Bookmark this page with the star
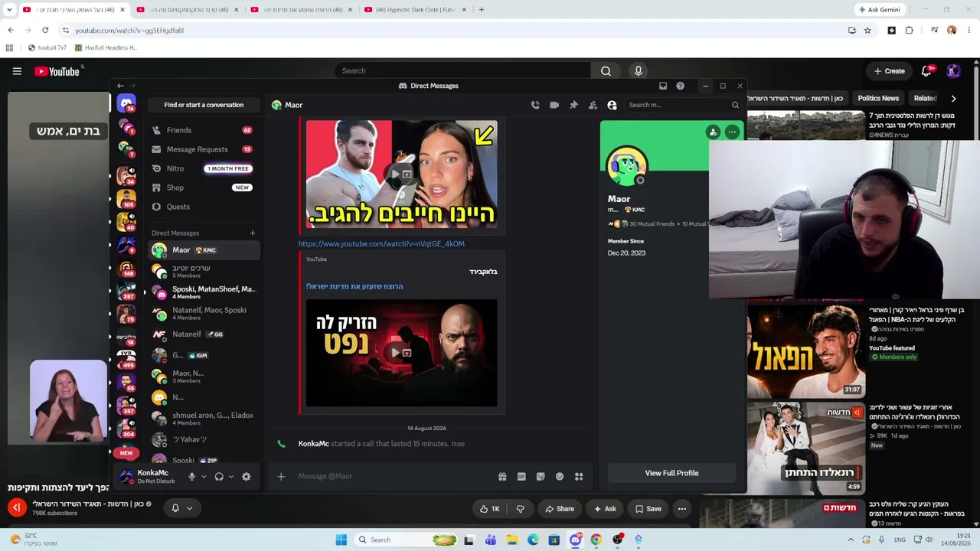 tap(867, 31)
